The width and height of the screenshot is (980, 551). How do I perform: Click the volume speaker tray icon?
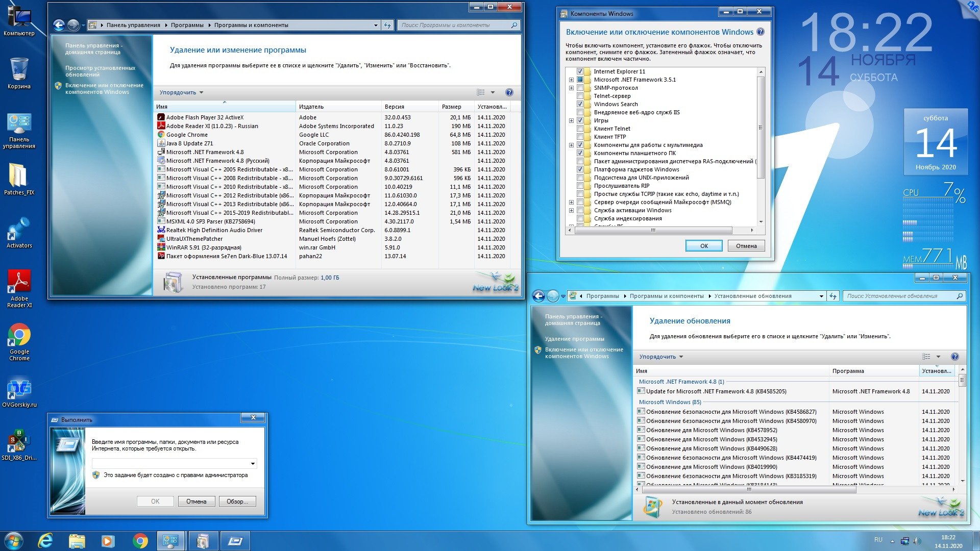click(917, 541)
